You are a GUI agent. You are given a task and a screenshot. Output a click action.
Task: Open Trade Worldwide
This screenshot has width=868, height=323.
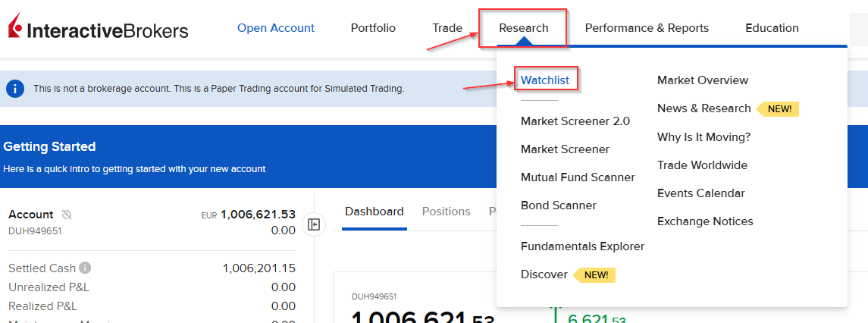(702, 165)
